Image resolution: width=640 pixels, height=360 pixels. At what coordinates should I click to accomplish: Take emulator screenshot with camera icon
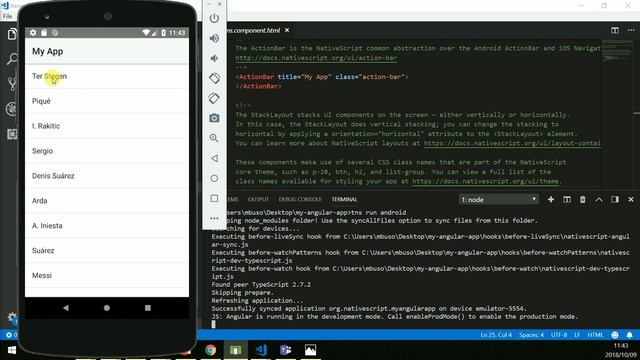[214, 118]
